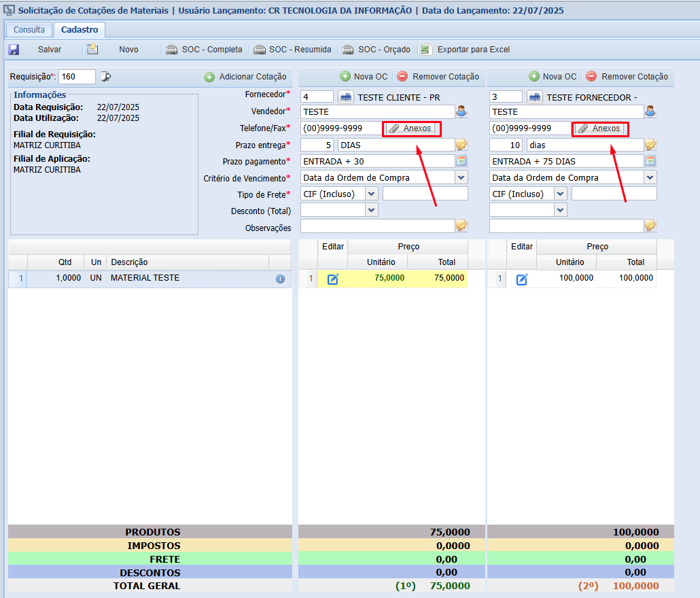Click the note icon beside the 'dias' delivery field
The width and height of the screenshot is (700, 598).
click(650, 145)
